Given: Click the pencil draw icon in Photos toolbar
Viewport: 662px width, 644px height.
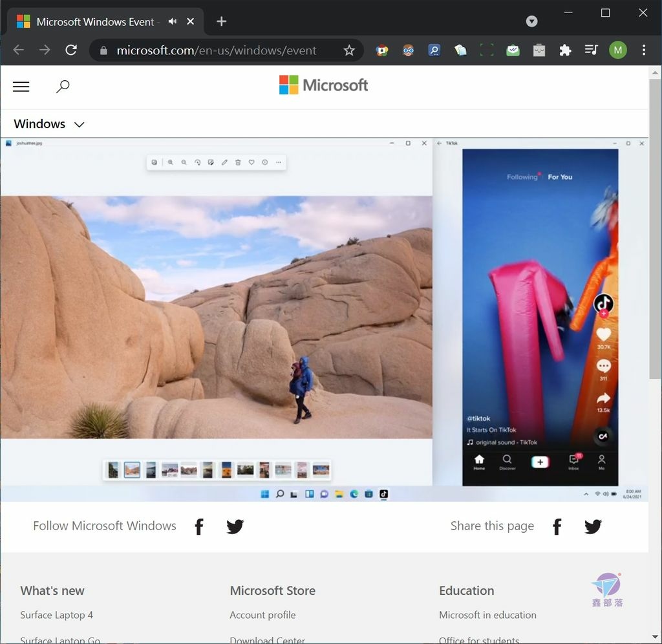Looking at the screenshot, I should pyautogui.click(x=224, y=162).
